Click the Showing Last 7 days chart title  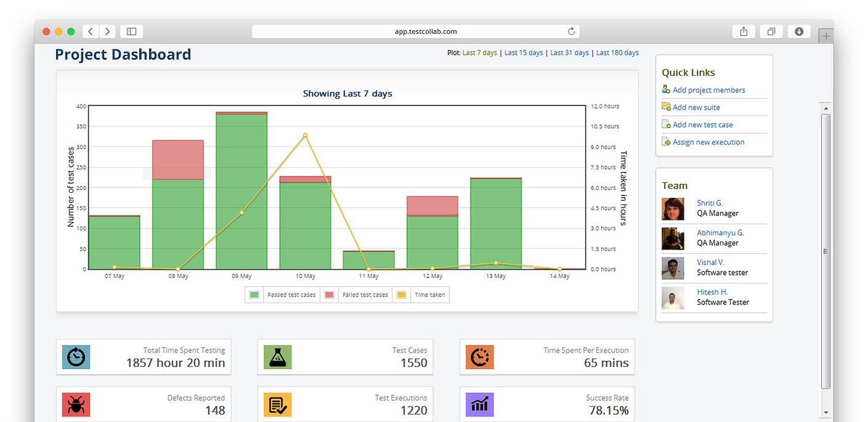347,94
